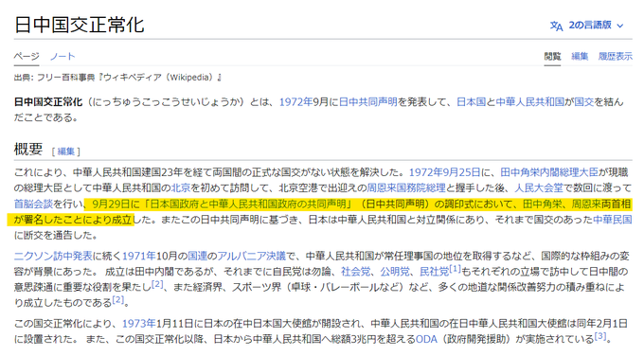Follow the 1971年 link
Screen dimensions: 644x356
coord(139,257)
